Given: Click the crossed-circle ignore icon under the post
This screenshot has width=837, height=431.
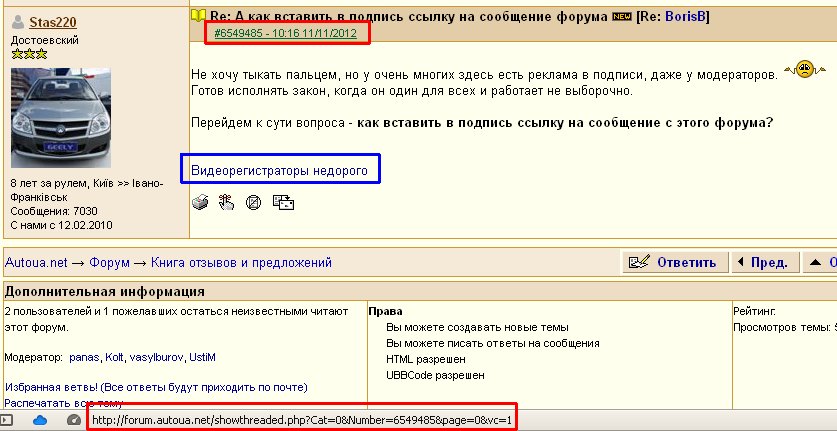Looking at the screenshot, I should (x=254, y=203).
